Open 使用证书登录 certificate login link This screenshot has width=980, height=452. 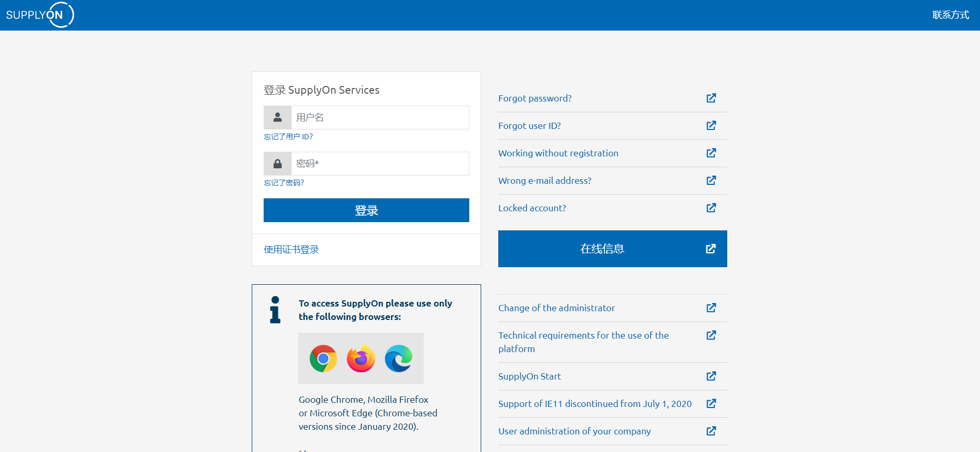point(291,250)
